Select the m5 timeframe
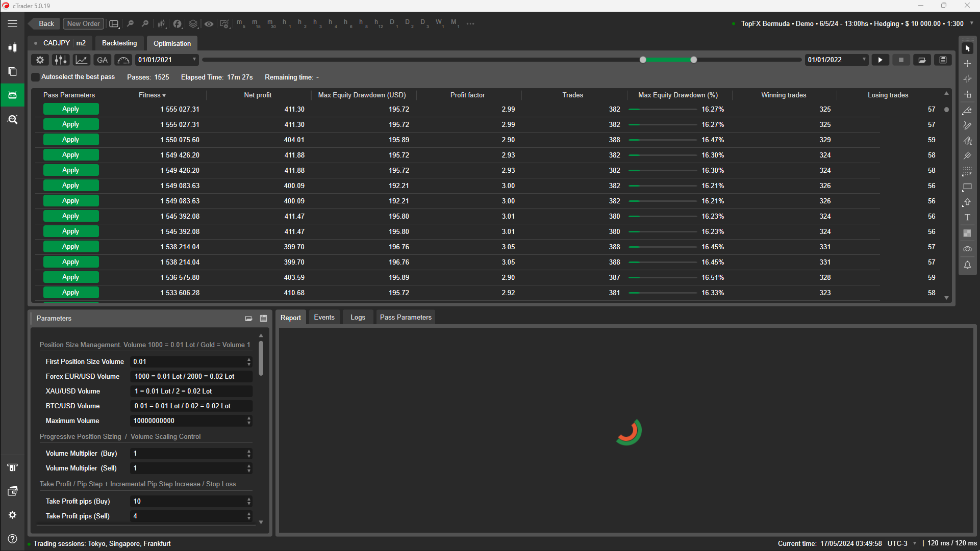Screen dimensions: 980x551 point(241,23)
